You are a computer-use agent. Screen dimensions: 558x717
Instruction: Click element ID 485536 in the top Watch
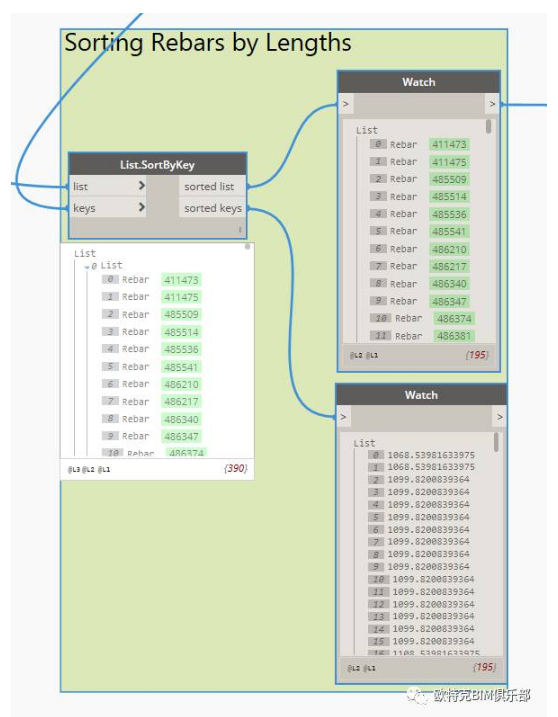[x=449, y=214]
